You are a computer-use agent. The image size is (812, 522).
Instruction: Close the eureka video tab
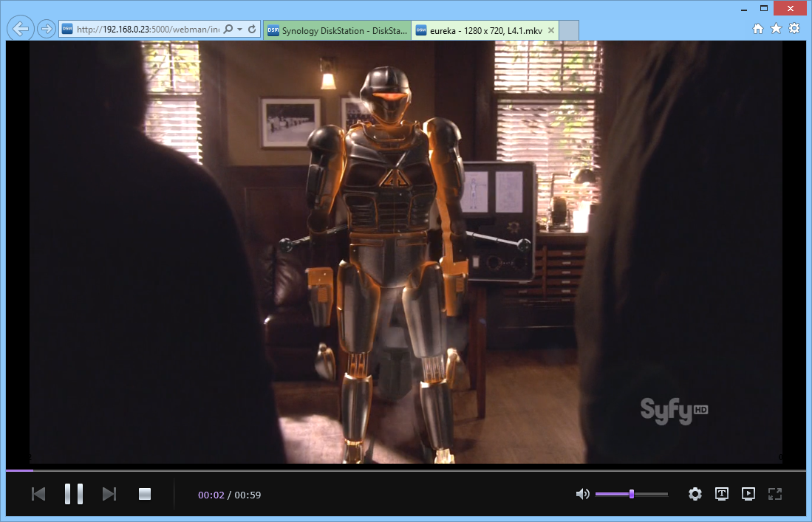(x=551, y=30)
